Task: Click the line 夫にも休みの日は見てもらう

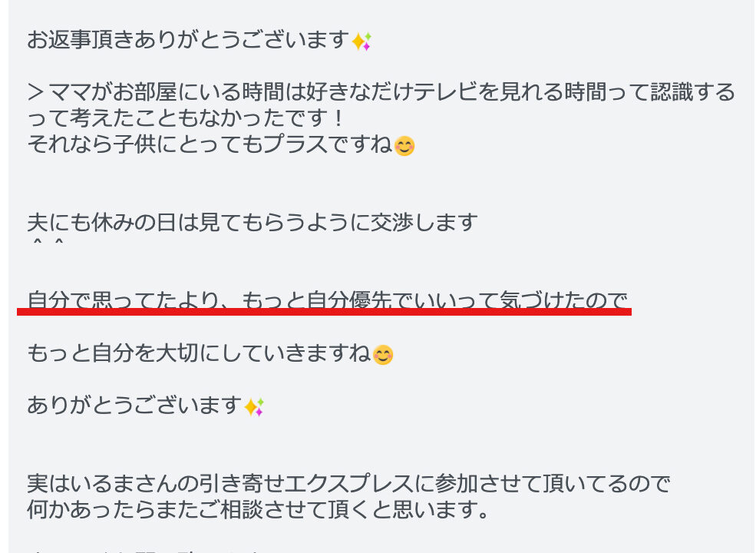Action: pyautogui.click(x=253, y=223)
